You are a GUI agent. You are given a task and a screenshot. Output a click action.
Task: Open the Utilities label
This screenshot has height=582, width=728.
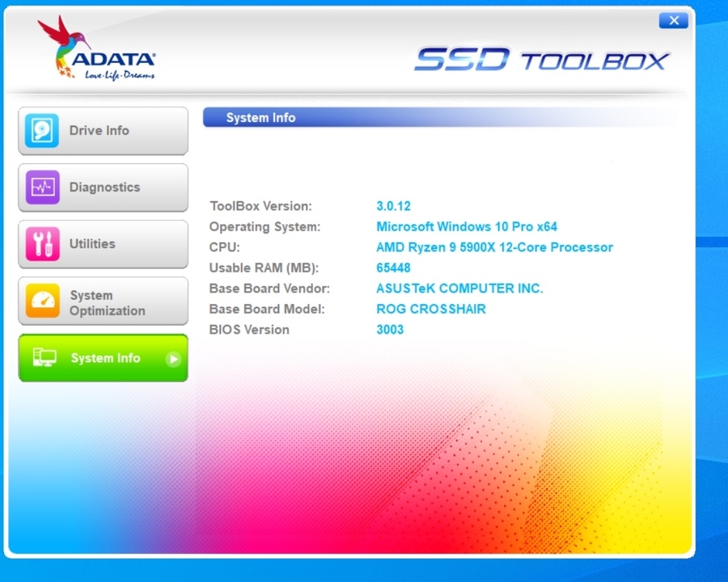[92, 243]
